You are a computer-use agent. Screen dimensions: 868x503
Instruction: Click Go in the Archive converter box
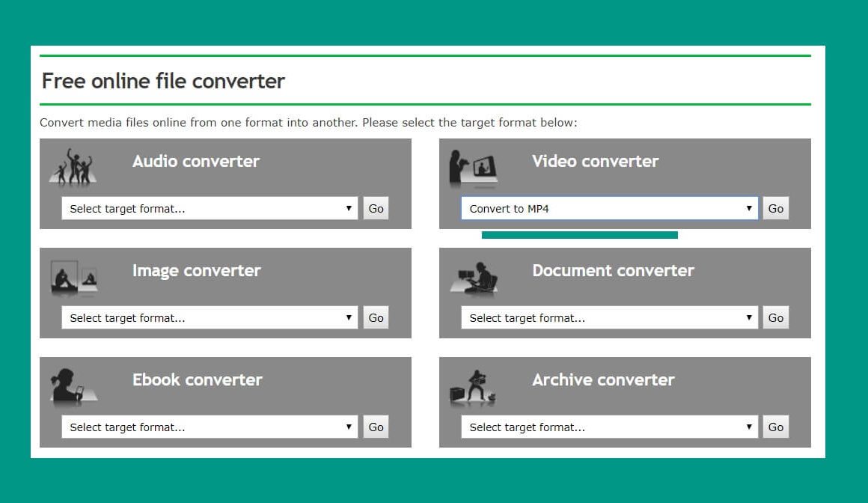[775, 427]
